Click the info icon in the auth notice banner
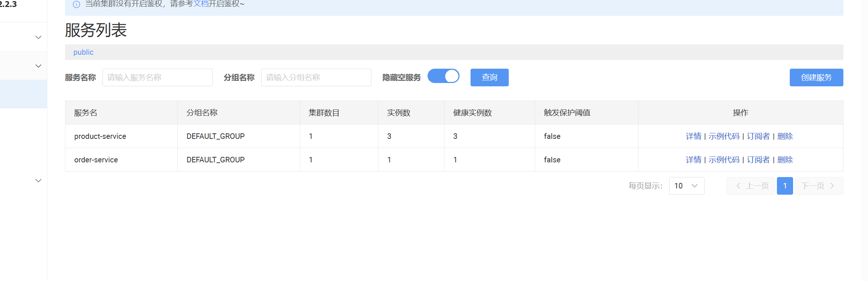 [x=76, y=4]
